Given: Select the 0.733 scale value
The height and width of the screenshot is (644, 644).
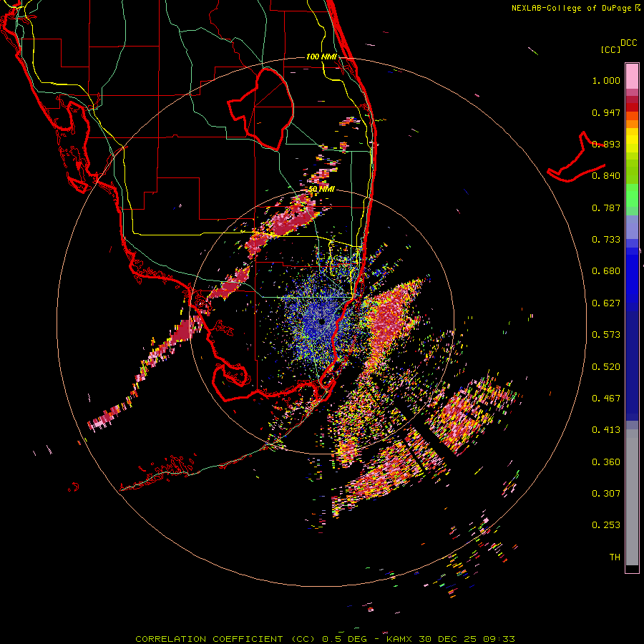Looking at the screenshot, I should (x=606, y=240).
